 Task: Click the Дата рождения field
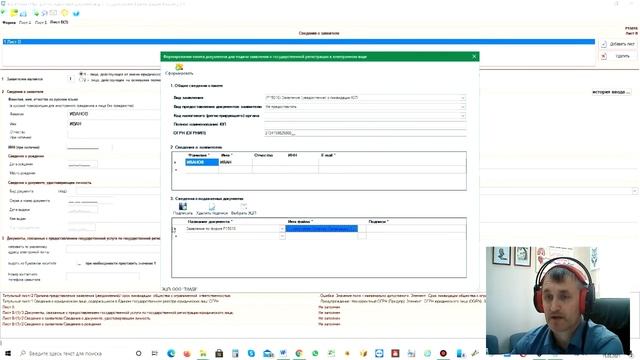(82, 164)
